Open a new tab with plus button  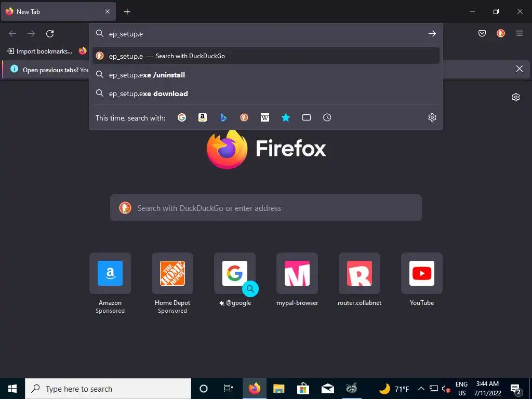pos(127,12)
